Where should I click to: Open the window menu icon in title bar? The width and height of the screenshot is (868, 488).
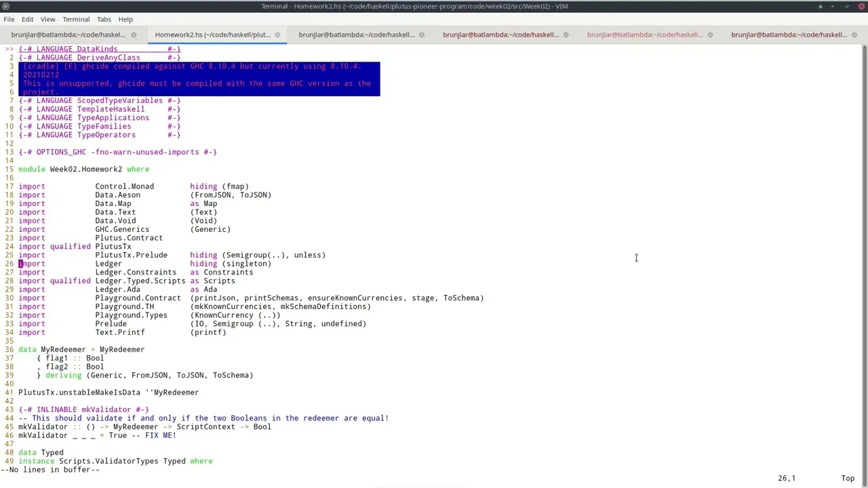point(5,6)
